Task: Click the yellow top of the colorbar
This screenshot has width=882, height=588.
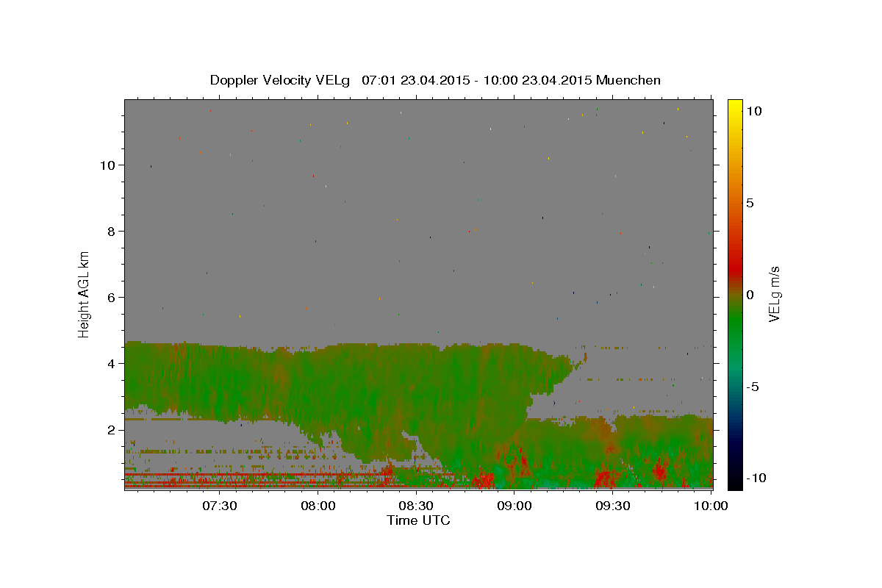Action: tap(735, 104)
